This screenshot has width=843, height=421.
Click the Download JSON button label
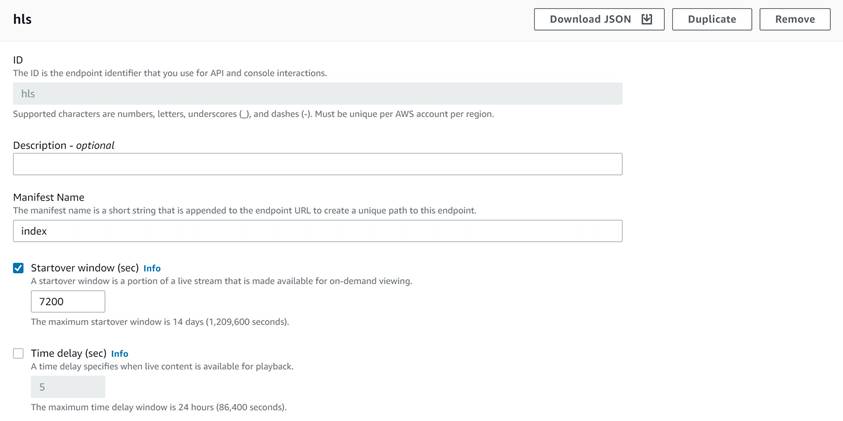(590, 19)
